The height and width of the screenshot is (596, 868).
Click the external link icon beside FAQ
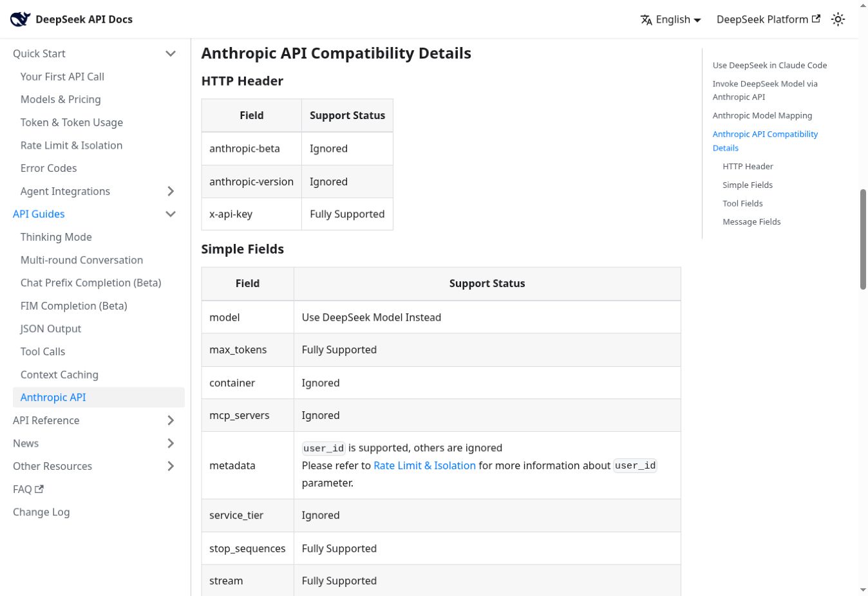(x=39, y=489)
